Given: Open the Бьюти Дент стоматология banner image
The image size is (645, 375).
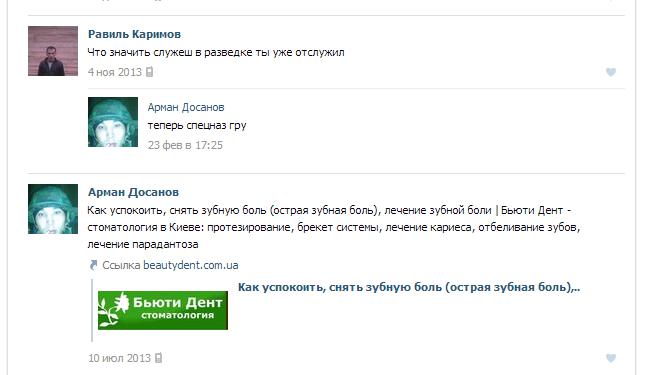Looking at the screenshot, I should click(162, 310).
